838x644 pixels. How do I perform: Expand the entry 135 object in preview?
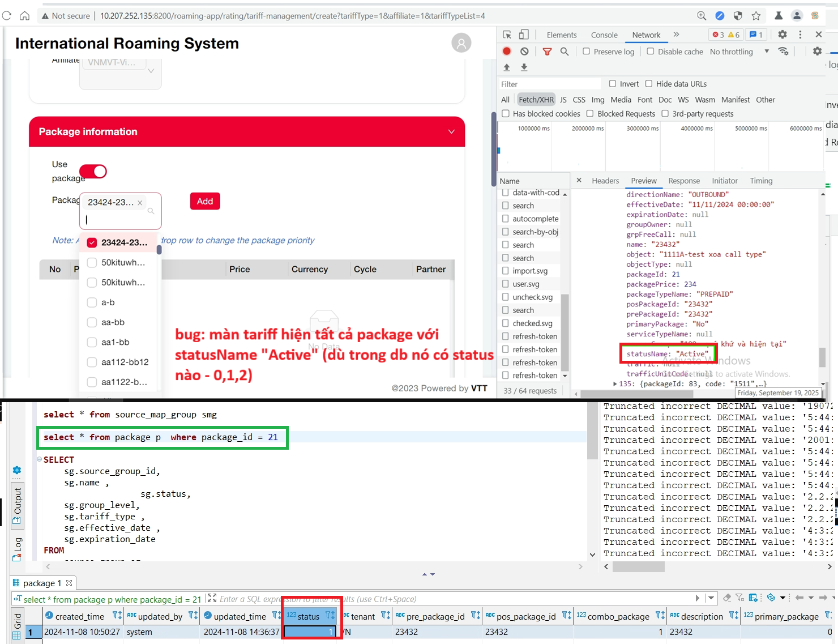(x=615, y=383)
